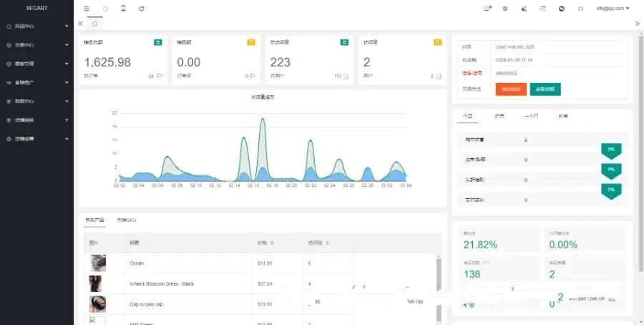Click the 138 value in stats panel
This screenshot has height=325, width=644.
(472, 274)
